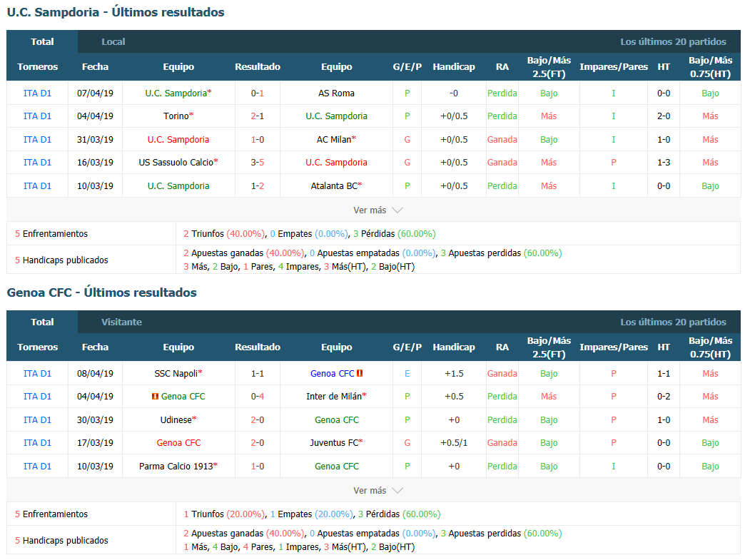The image size is (745, 560).
Task: Open the 3-5 result of Sassuolo match
Action: coord(258,163)
